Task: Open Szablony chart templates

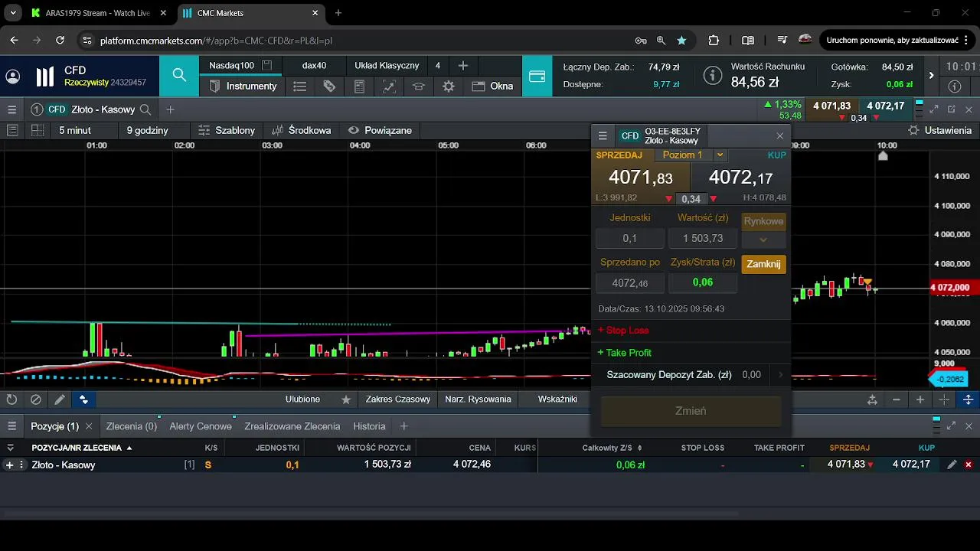Action: click(x=227, y=130)
